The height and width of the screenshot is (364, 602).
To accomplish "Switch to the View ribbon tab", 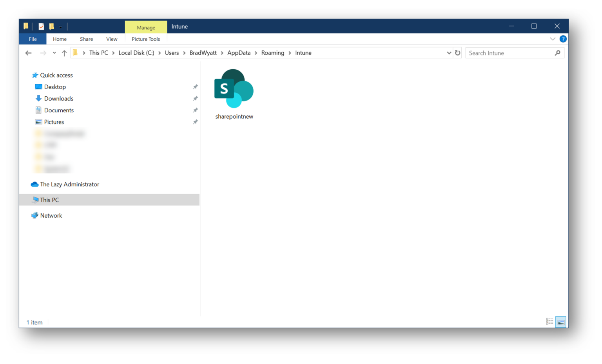I will click(x=112, y=39).
